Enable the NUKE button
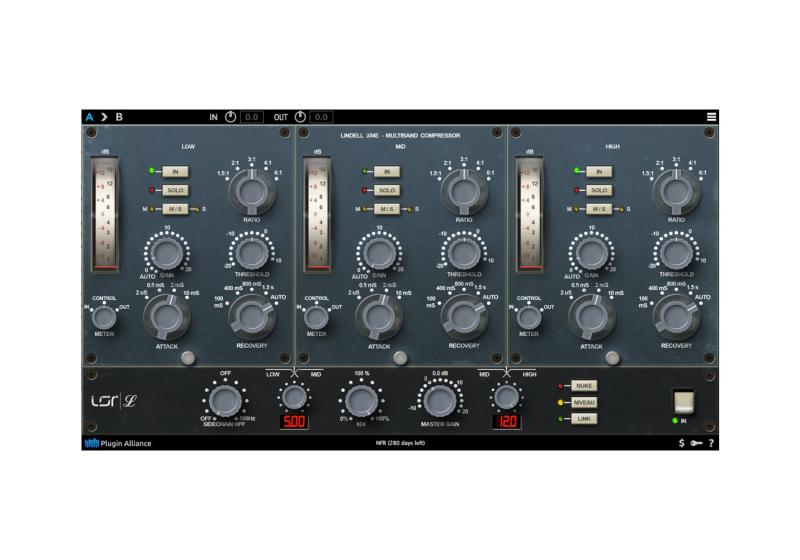Image resolution: width=800 pixels, height=560 pixels. tap(584, 386)
